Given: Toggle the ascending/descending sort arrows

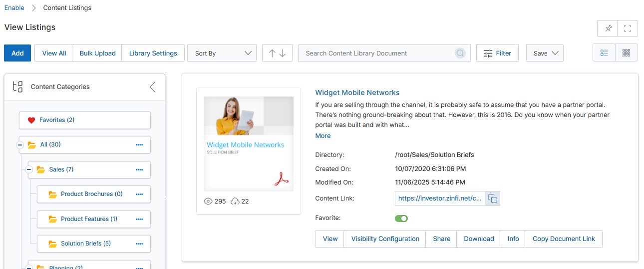Looking at the screenshot, I should tap(277, 53).
